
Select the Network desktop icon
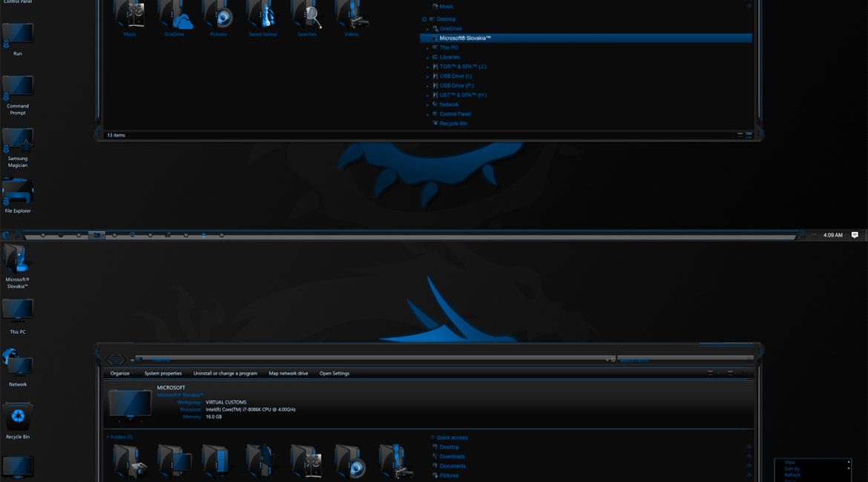[x=18, y=368]
